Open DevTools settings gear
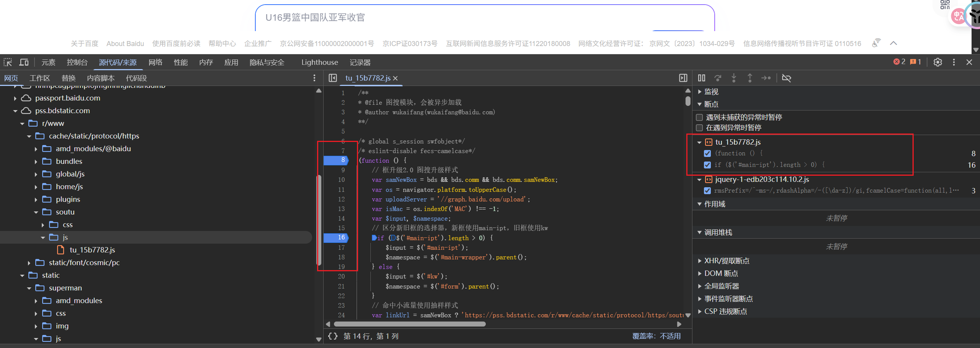 (x=937, y=62)
